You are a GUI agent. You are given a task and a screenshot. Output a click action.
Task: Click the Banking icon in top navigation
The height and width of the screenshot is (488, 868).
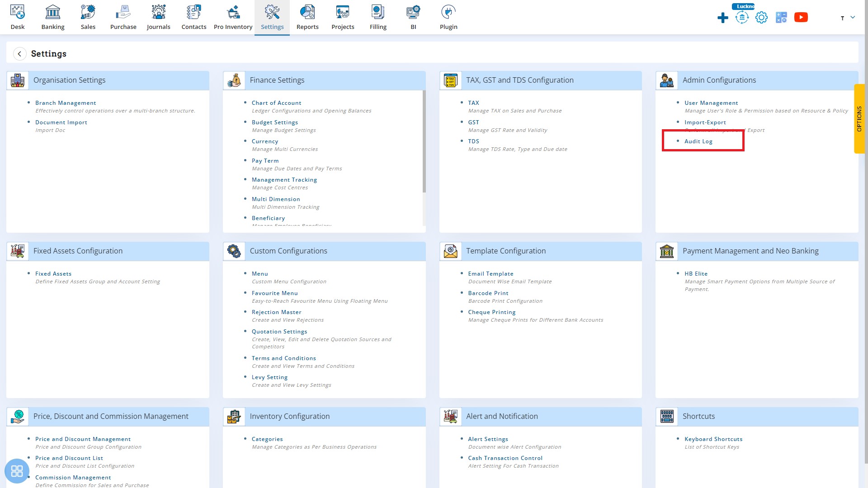pos(52,17)
